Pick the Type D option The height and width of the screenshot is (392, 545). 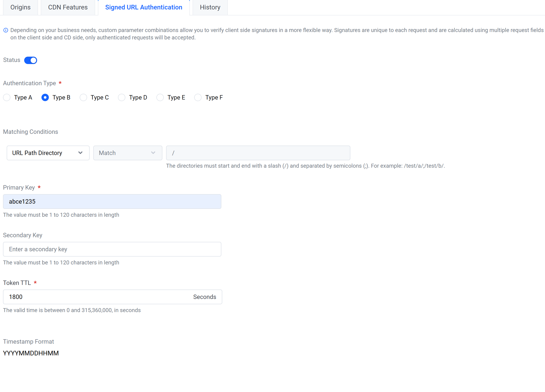click(122, 97)
